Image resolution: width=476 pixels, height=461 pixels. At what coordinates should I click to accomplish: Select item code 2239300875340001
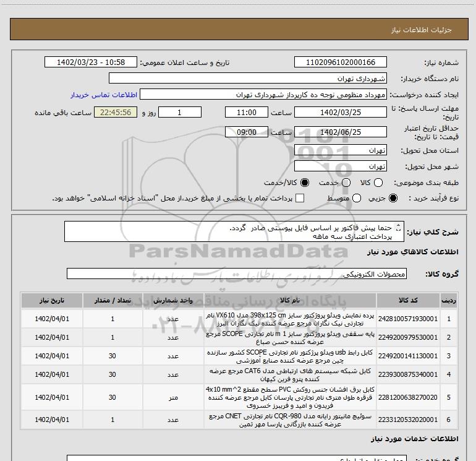click(x=408, y=374)
